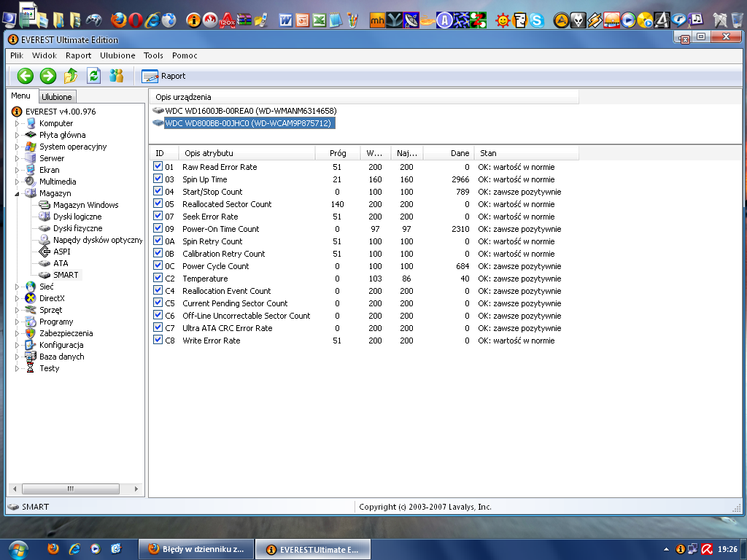This screenshot has width=747, height=560.
Task: Open the Windows Start orb
Action: click(18, 550)
